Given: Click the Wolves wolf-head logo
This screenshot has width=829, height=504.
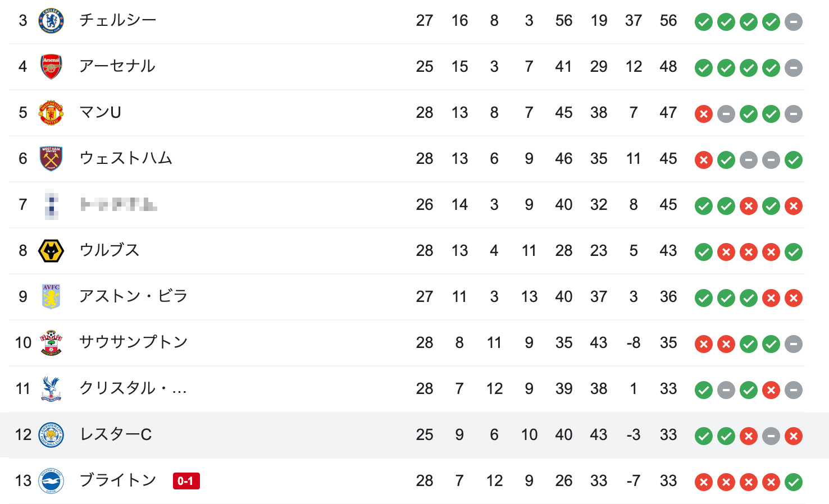Looking at the screenshot, I should [x=51, y=251].
